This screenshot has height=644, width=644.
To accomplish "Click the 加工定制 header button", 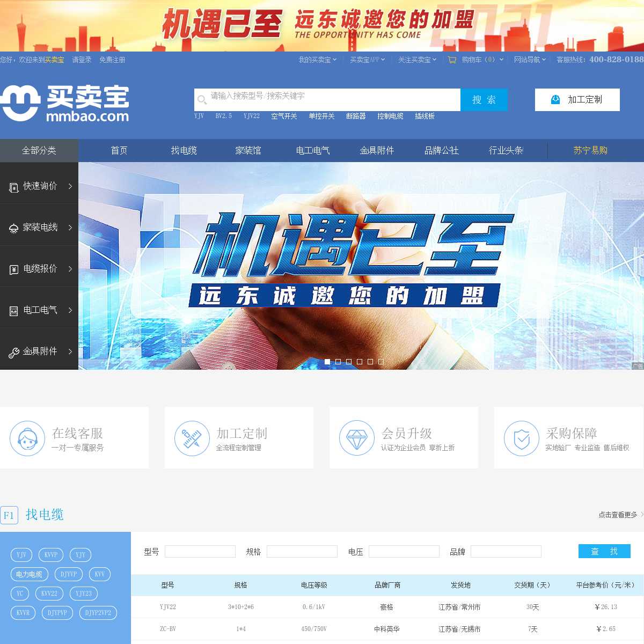I will (577, 100).
